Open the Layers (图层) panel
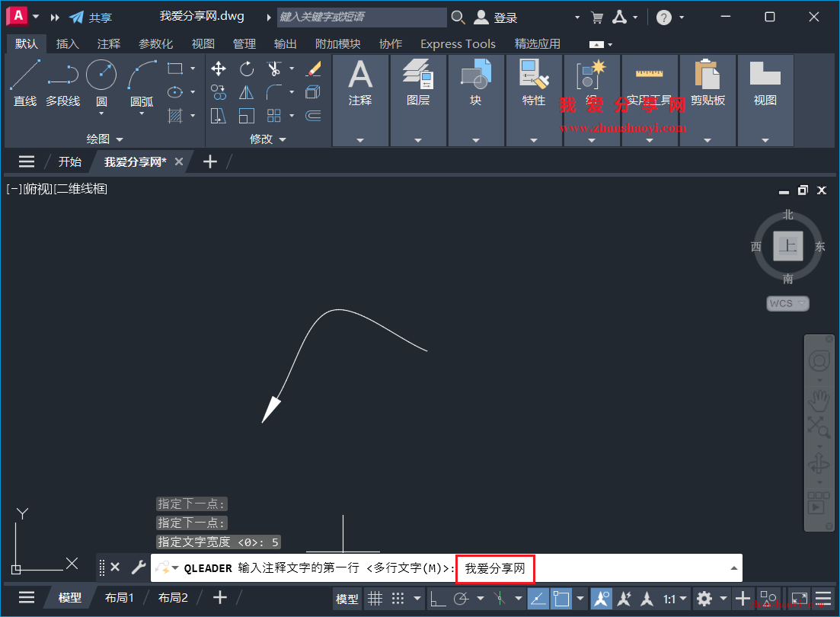This screenshot has height=617, width=840. (418, 100)
